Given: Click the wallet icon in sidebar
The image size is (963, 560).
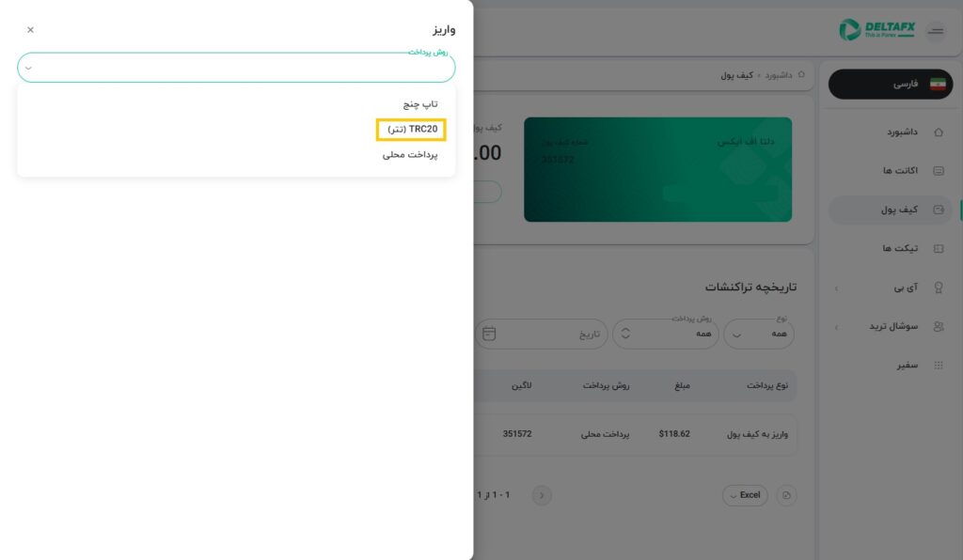Looking at the screenshot, I should 939,210.
